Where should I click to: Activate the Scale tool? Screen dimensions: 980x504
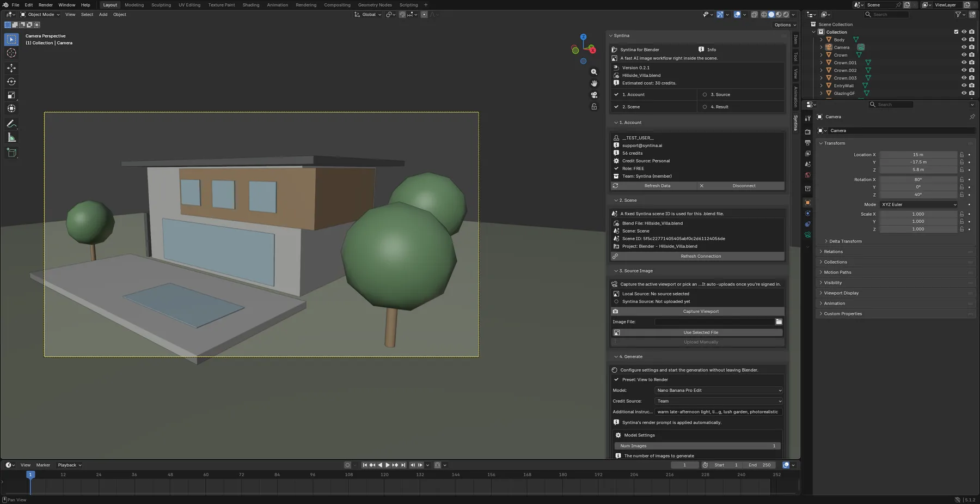tap(11, 95)
